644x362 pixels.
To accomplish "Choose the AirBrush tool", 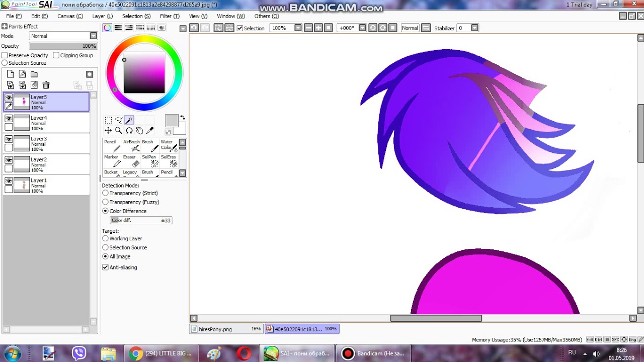I will [131, 145].
